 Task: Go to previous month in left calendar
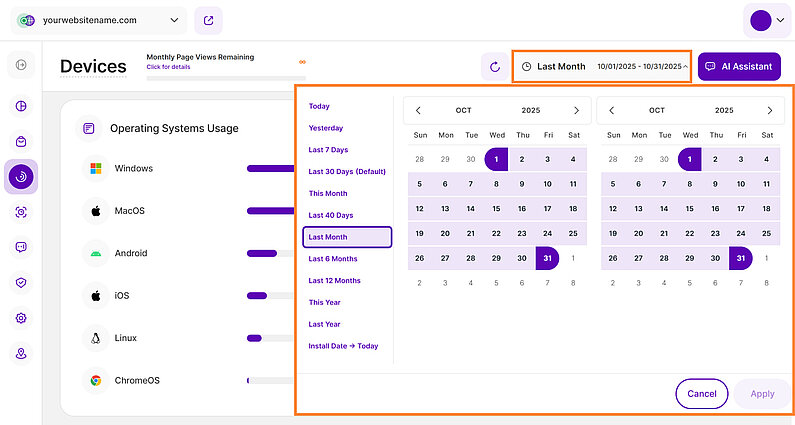[x=418, y=110]
